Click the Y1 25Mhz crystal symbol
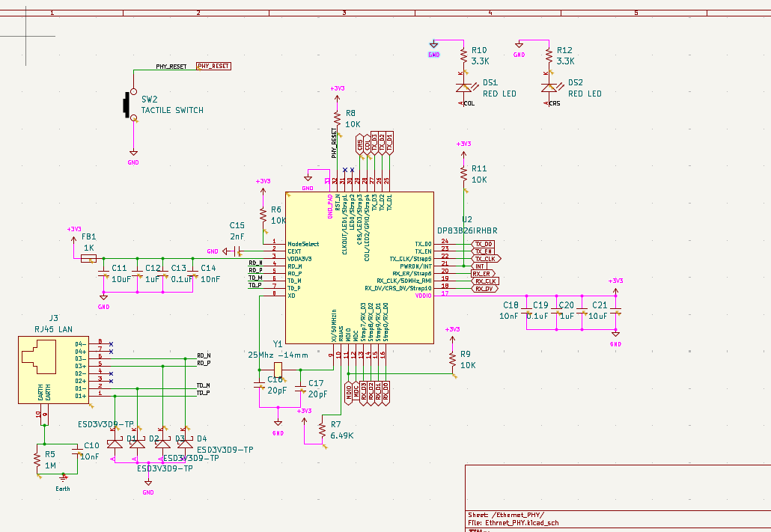This screenshot has height=532, width=771. (278, 369)
